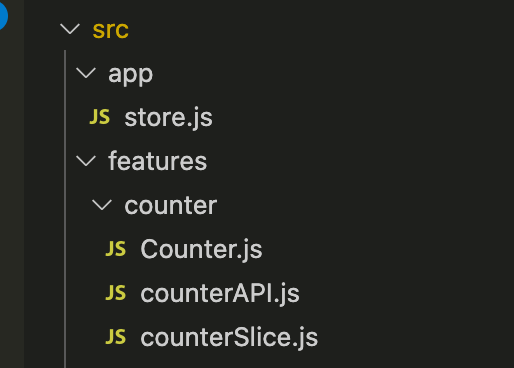
Task: Select the src folder name
Action: coord(110,30)
